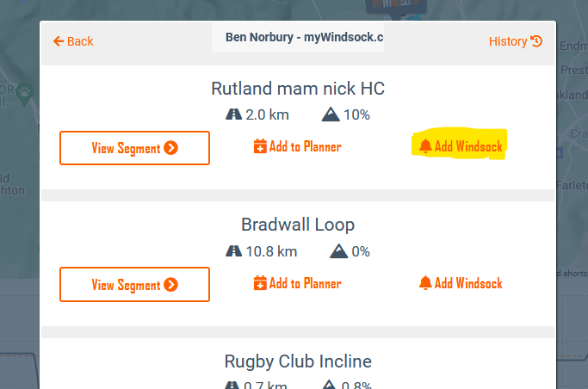Click the road icon beside 2.0 km
The image size is (588, 389).
233,114
